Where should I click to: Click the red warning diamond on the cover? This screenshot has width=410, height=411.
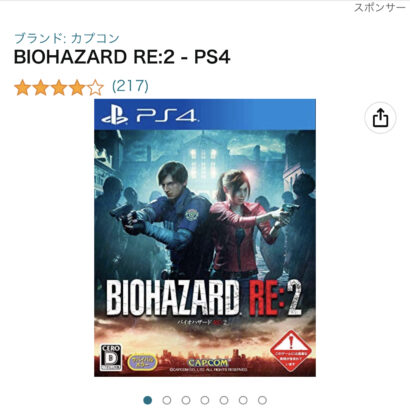tap(291, 351)
